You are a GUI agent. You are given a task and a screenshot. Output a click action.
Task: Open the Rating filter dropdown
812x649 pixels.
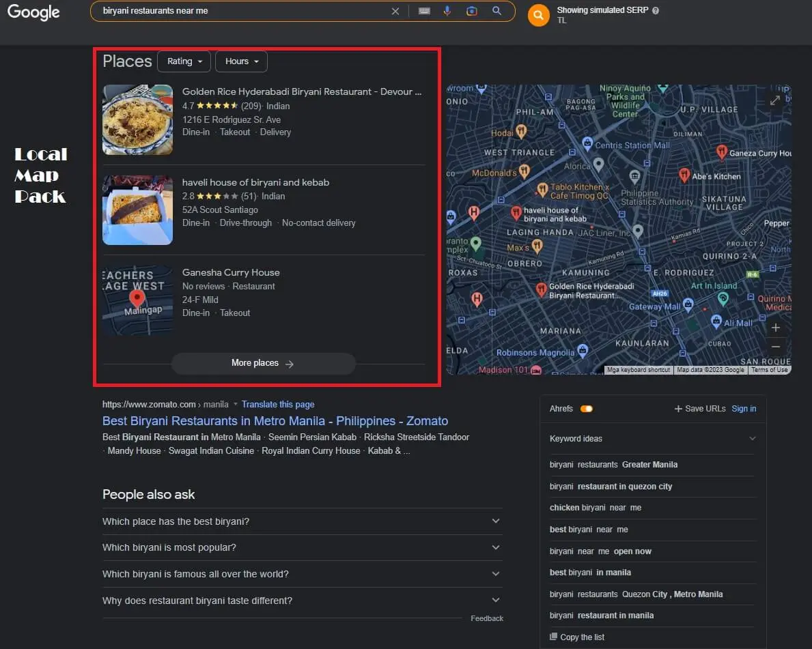184,61
